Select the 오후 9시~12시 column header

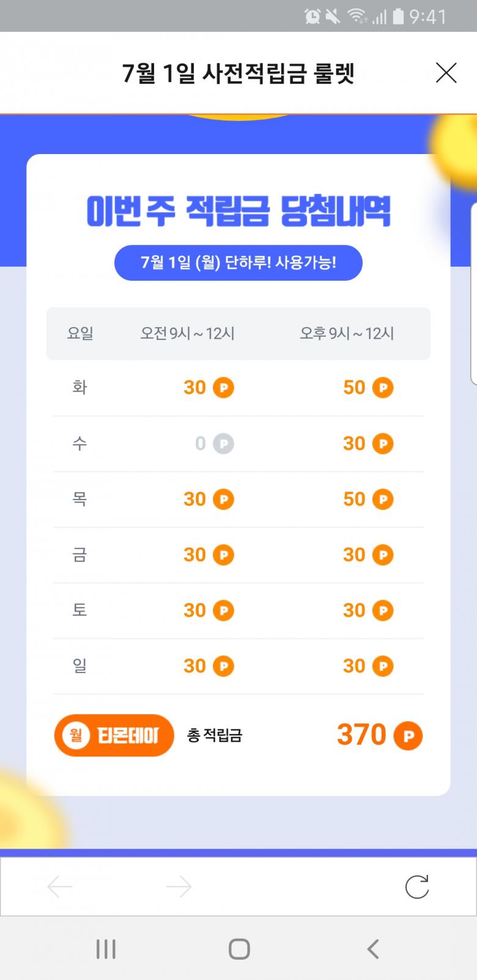point(347,334)
